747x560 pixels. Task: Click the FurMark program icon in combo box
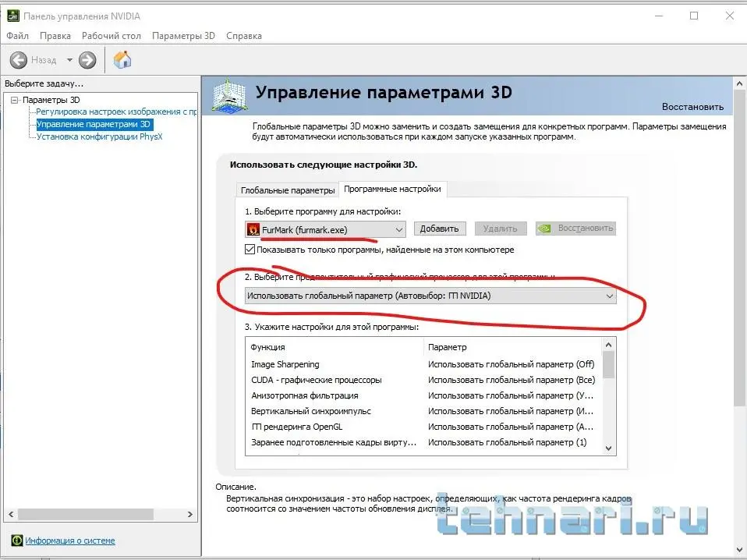253,230
